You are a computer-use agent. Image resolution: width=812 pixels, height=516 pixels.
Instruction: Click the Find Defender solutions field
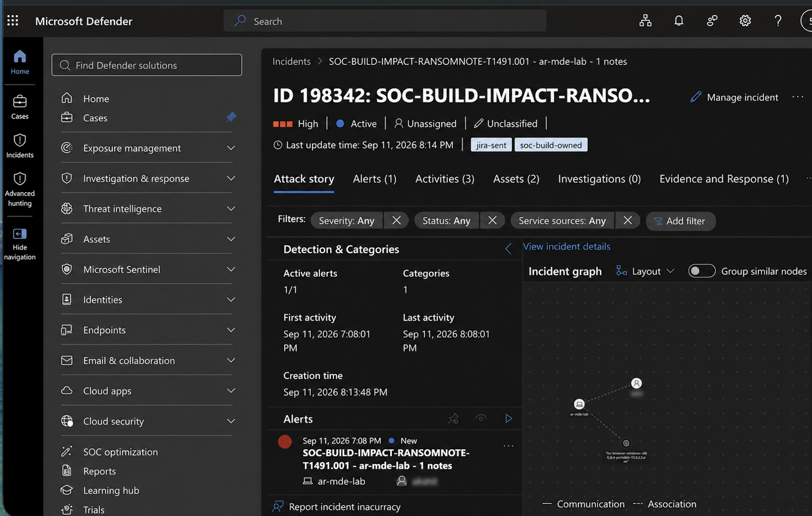click(147, 65)
